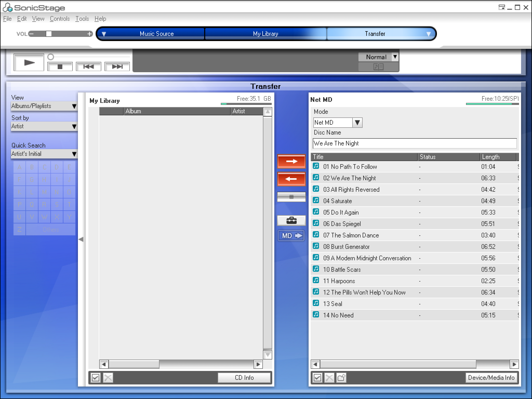Collapse the left sidebar panel arrow

[81, 239]
